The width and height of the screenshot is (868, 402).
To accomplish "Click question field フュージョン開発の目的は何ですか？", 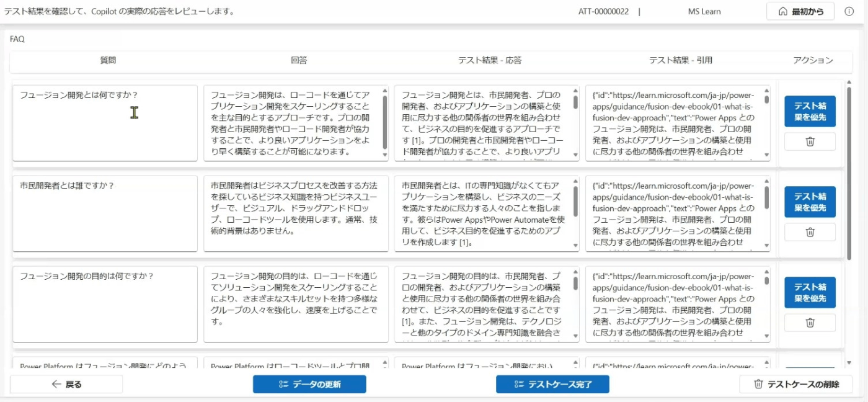I will 105,304.
